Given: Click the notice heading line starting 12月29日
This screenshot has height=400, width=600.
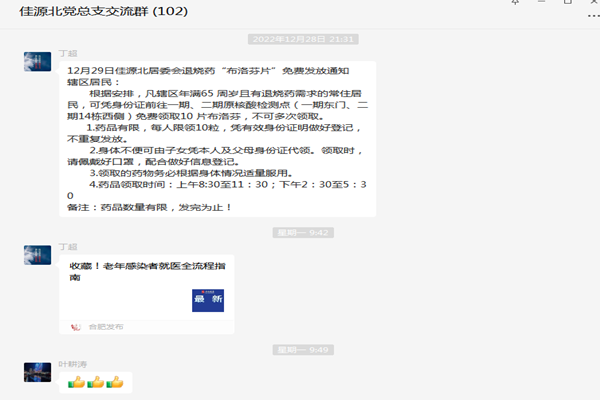Looking at the screenshot, I should pos(217,72).
